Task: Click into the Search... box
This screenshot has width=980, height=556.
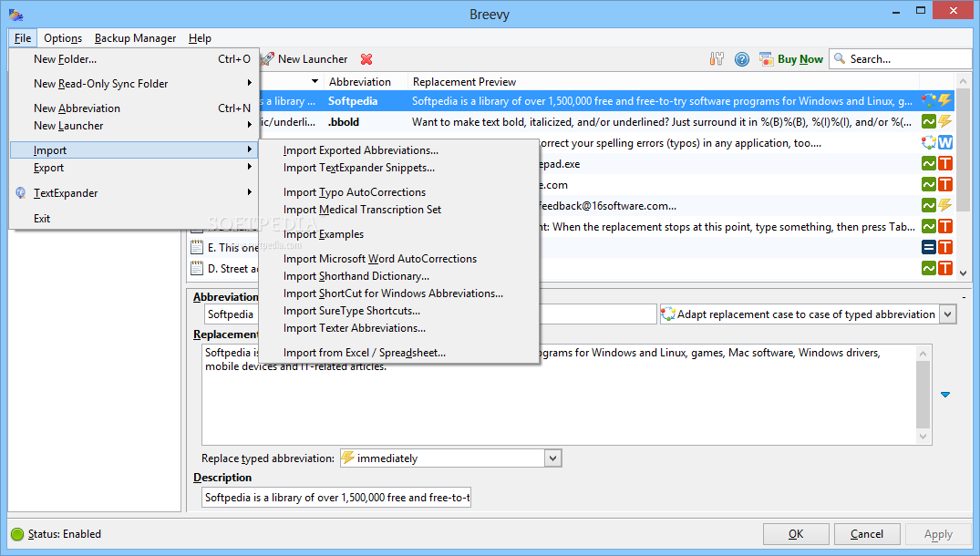Action: tap(901, 59)
